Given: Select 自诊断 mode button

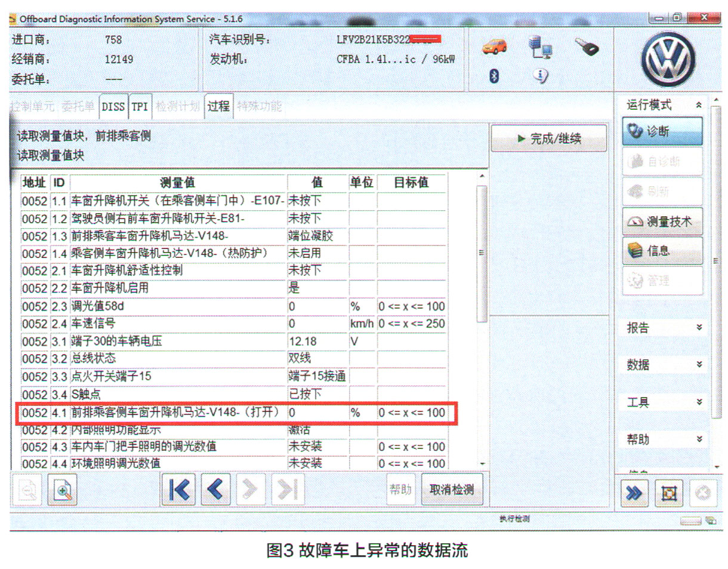Looking at the screenshot, I should tap(662, 161).
